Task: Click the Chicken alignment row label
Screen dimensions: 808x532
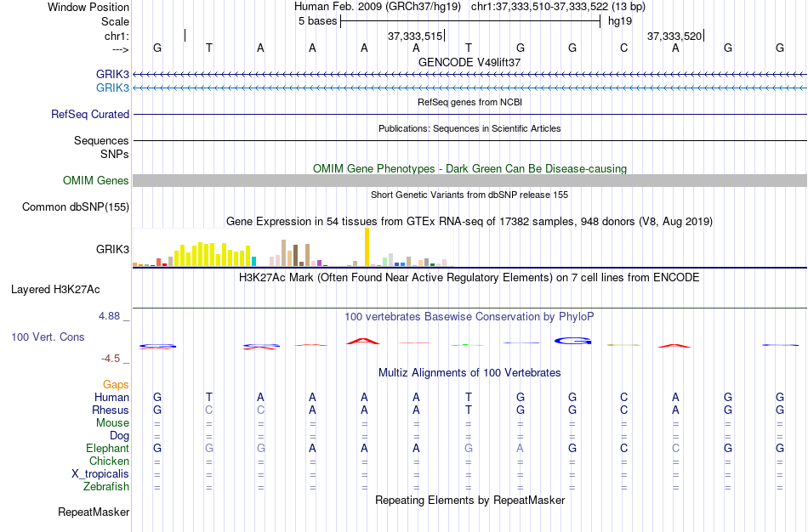Action: point(109,461)
